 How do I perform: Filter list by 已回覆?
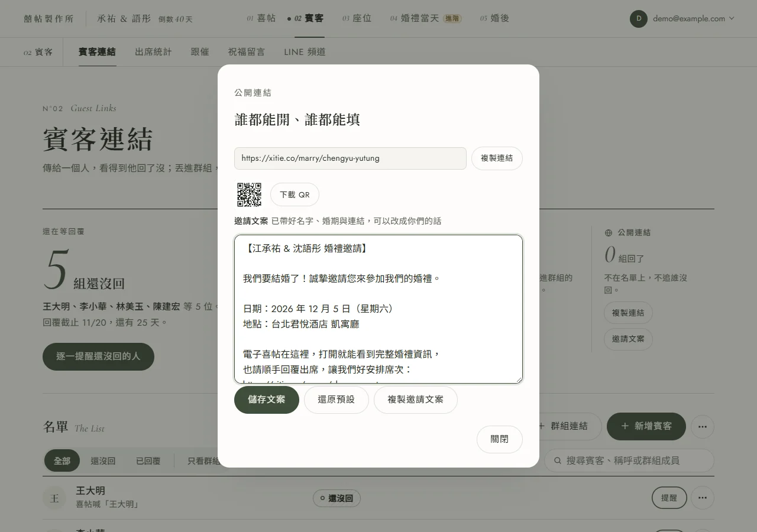148,460
